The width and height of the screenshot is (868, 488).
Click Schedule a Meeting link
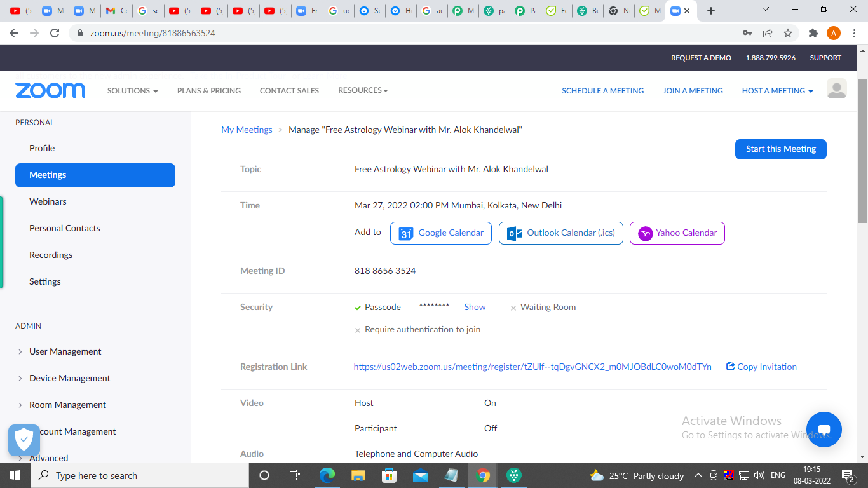tap(602, 91)
